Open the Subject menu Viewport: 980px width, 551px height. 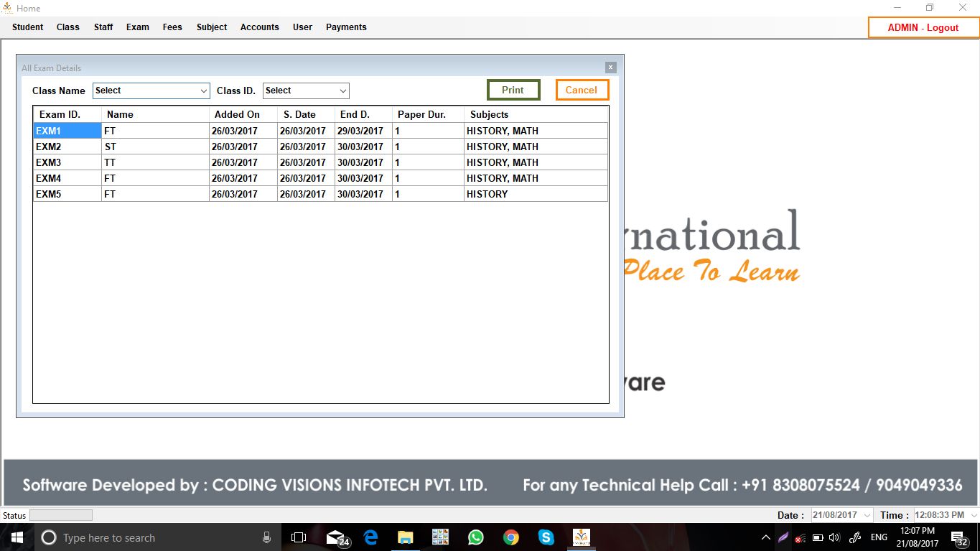pos(212,27)
